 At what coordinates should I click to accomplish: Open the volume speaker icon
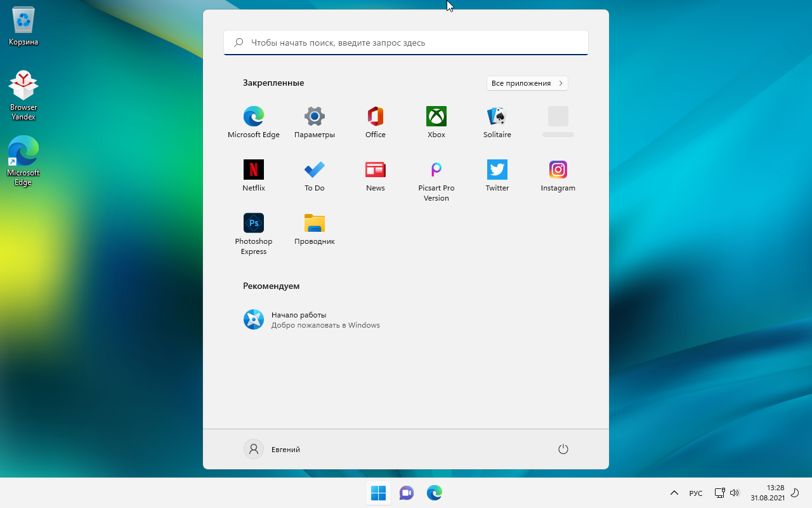(735, 493)
